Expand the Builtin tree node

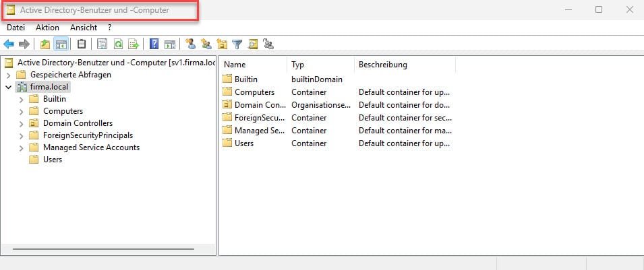22,99
